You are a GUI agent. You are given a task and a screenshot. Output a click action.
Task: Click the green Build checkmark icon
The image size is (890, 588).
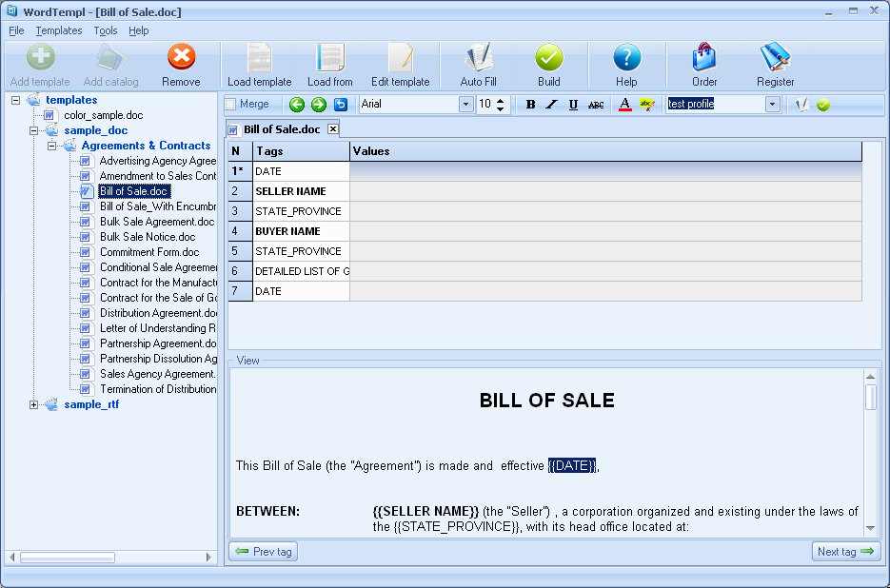click(x=549, y=59)
